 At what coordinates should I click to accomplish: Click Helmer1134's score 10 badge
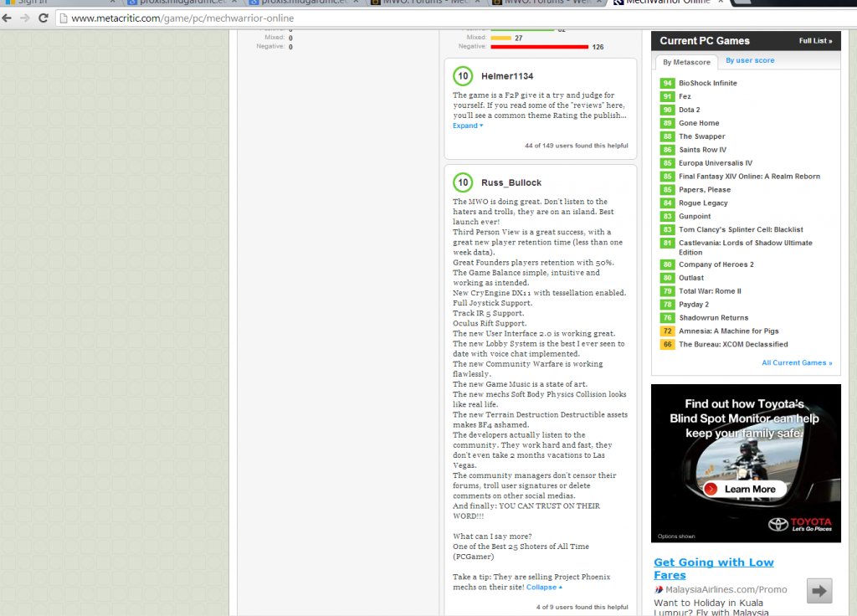point(463,76)
